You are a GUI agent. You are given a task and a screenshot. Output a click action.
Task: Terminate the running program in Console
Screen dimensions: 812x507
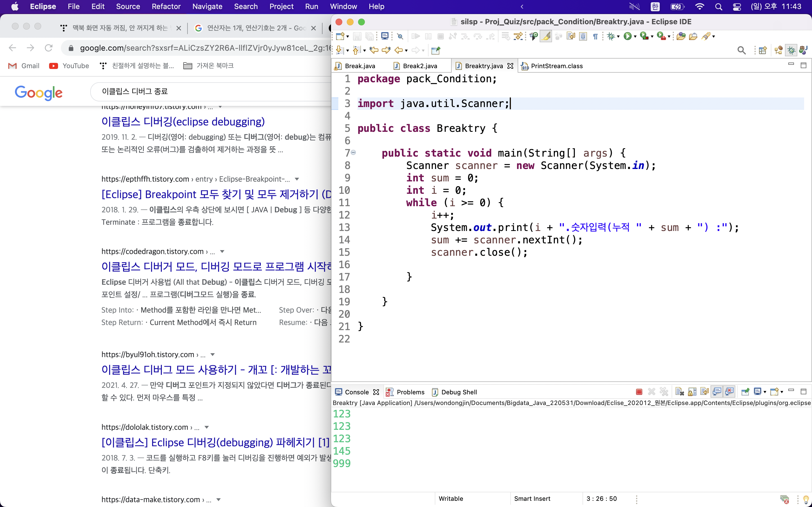639,392
